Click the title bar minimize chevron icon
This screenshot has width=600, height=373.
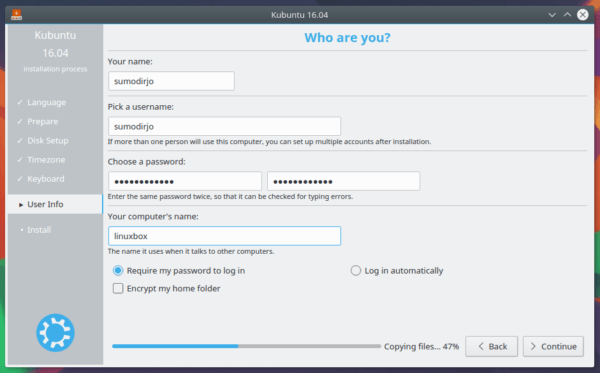(x=552, y=15)
